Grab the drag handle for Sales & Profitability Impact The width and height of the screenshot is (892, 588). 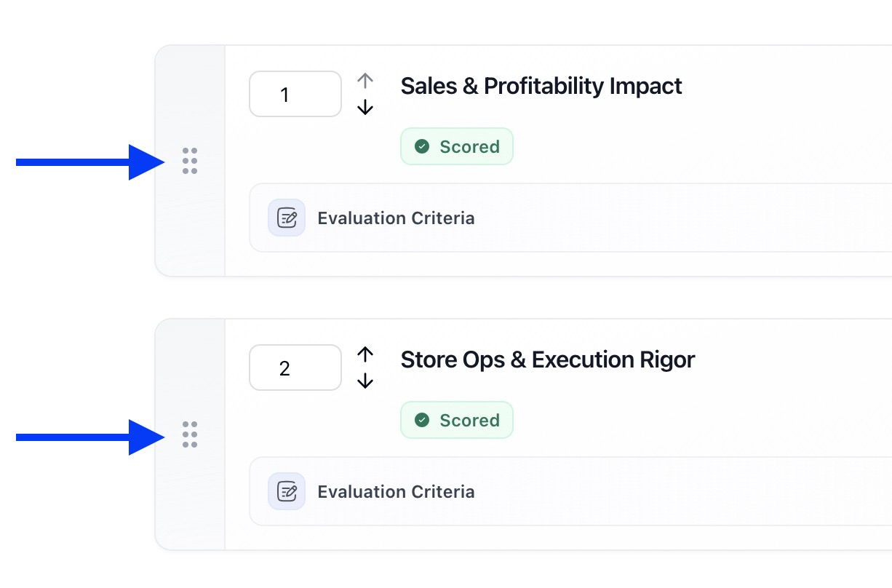[x=190, y=161]
